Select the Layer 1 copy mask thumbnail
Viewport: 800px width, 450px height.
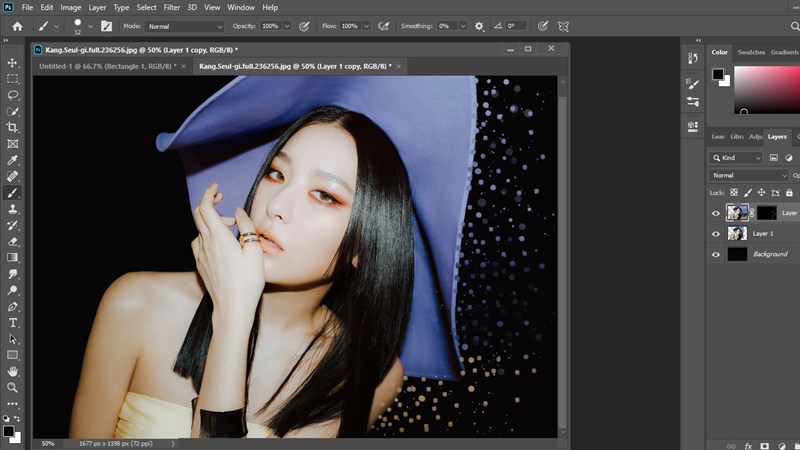766,213
